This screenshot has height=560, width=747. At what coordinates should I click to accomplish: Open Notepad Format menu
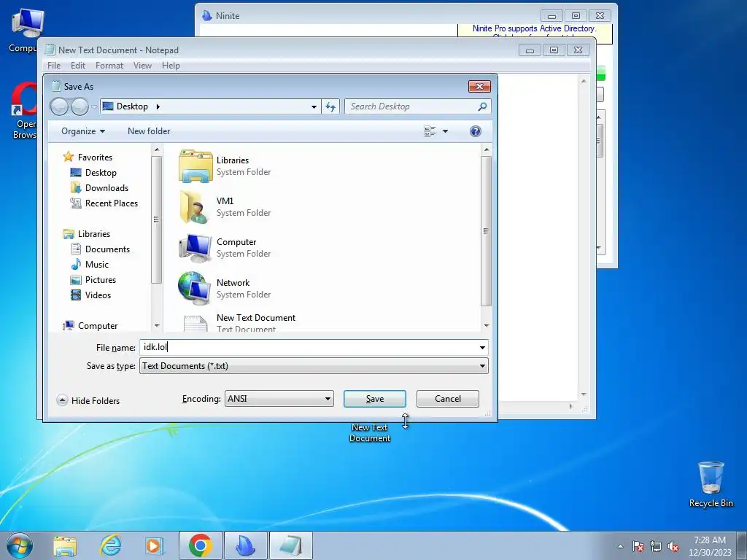(x=109, y=66)
